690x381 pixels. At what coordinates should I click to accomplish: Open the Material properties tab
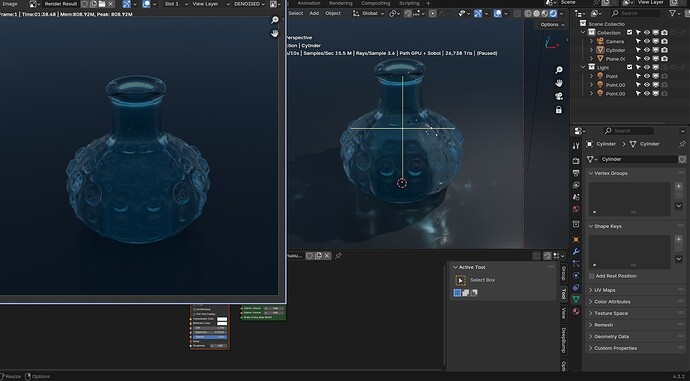576,311
